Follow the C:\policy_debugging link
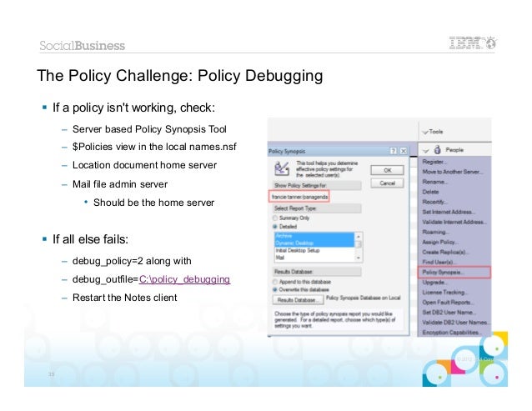Image resolution: width=532 pixels, height=411 pixels. 184,279
